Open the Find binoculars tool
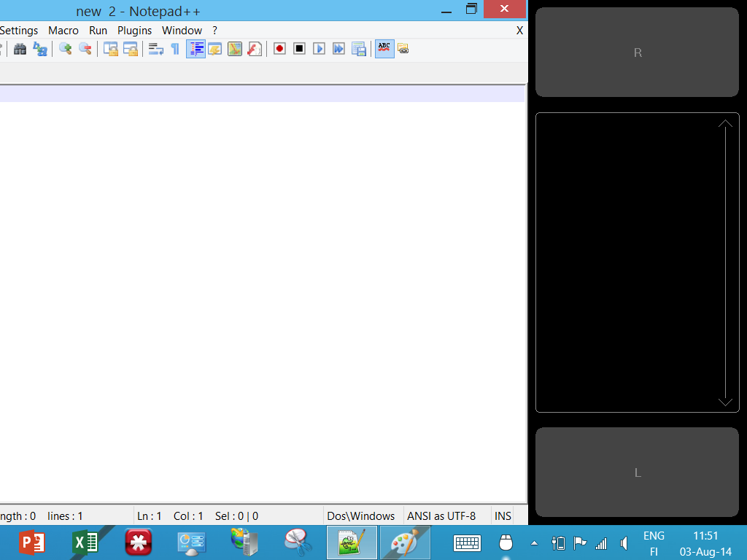Screen dimensions: 747x560 pos(20,49)
